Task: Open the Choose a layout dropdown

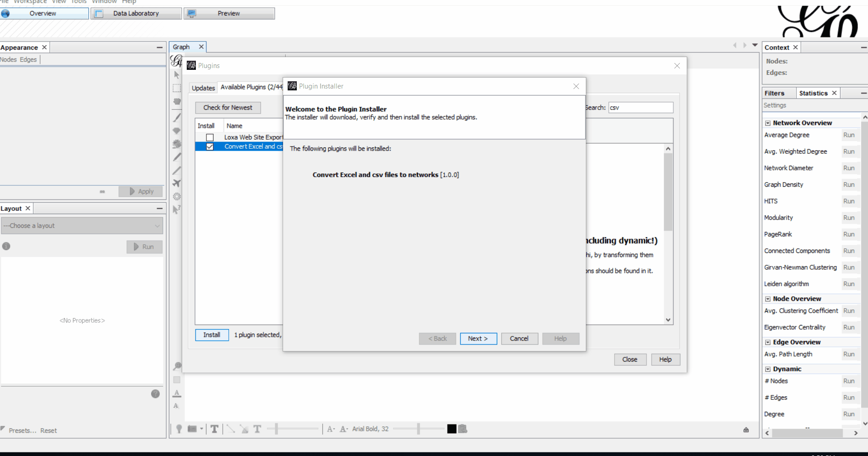Action: coord(82,225)
